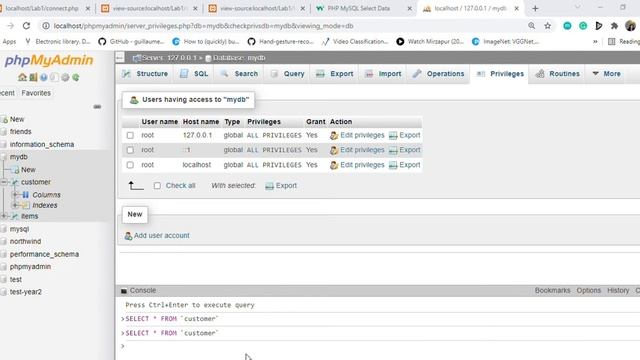Reload the browser page
Viewport: 640px width, 360px height.
[x=26, y=26]
